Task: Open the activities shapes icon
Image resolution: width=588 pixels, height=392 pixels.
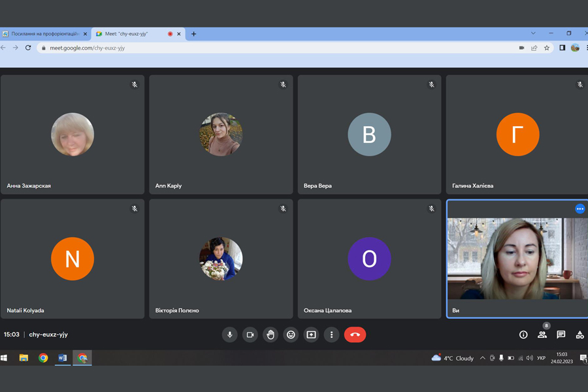Action: click(580, 335)
